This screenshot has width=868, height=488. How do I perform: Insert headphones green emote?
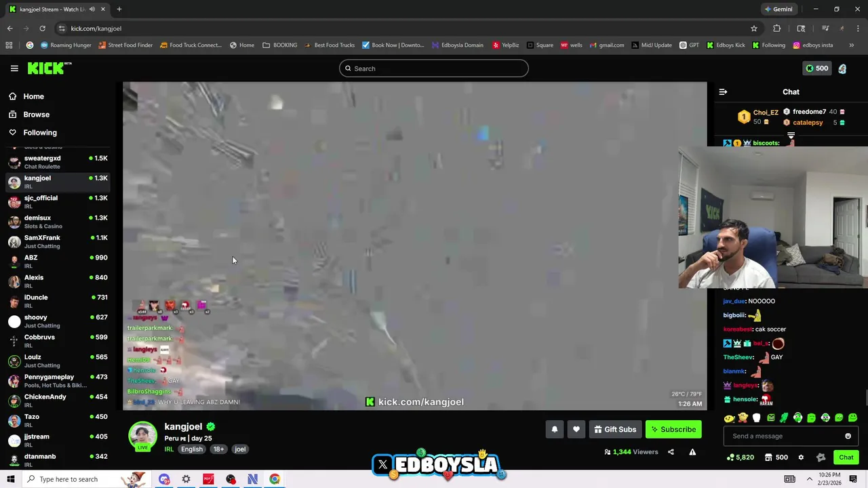pos(797,418)
